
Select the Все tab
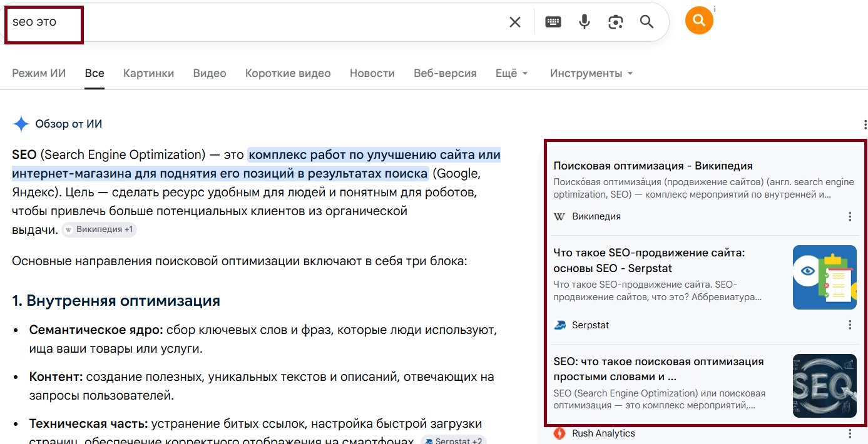pyautogui.click(x=94, y=73)
